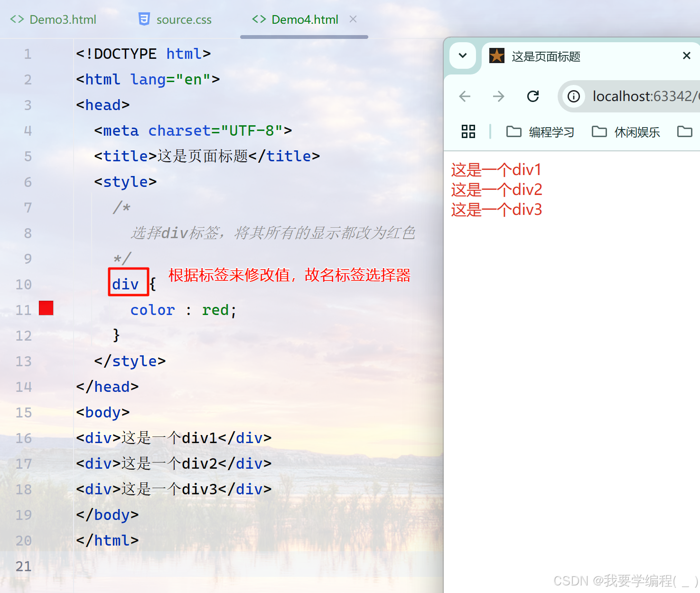Click the closing </body> tag line
Screen dimensions: 700x593
click(107, 515)
